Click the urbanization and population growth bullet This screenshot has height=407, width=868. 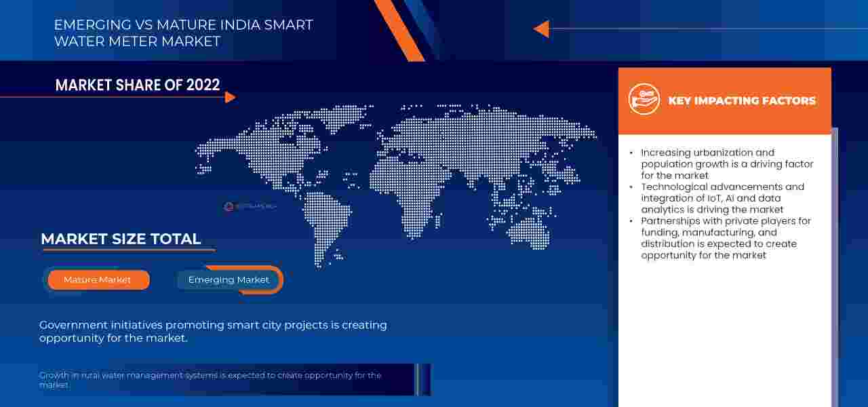[x=726, y=163]
